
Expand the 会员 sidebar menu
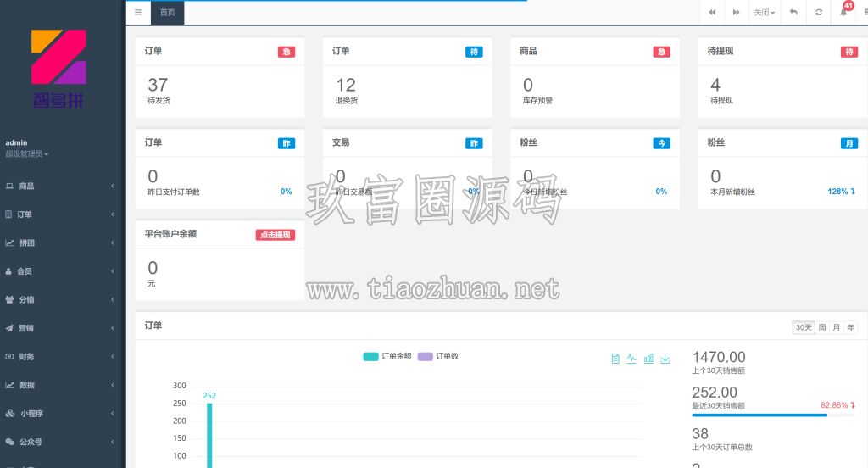[61, 271]
